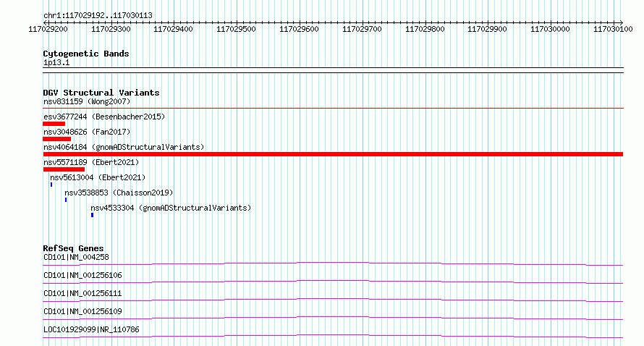The height and width of the screenshot is (346, 644).
Task: Click the blue marker under nsv3538853
Action: click(x=66, y=200)
